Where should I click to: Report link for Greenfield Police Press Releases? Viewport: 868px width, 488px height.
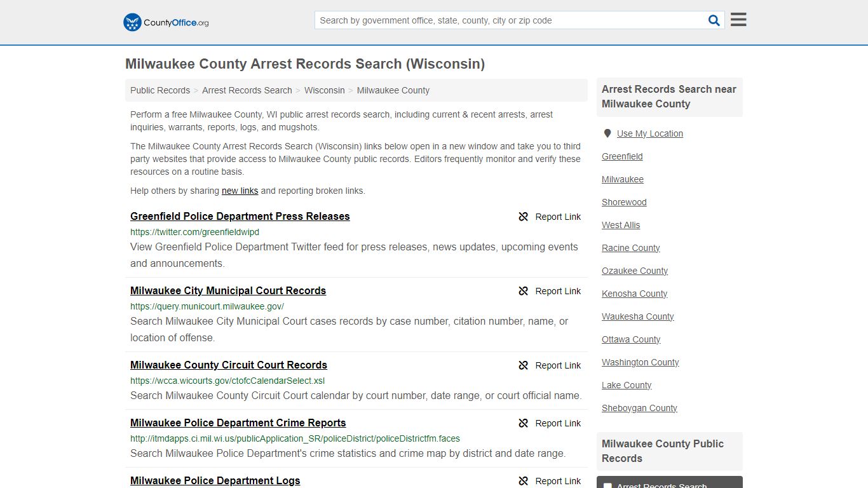[x=558, y=217]
